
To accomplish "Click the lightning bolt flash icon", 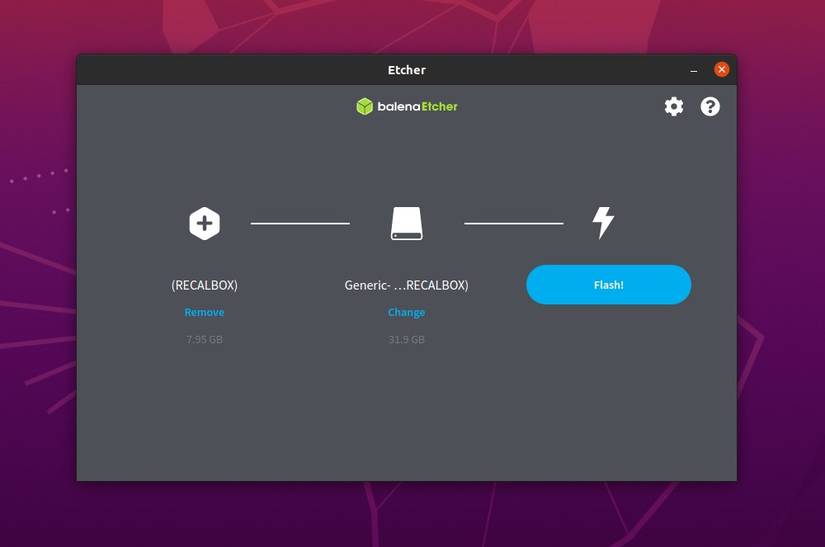I will tap(603, 222).
